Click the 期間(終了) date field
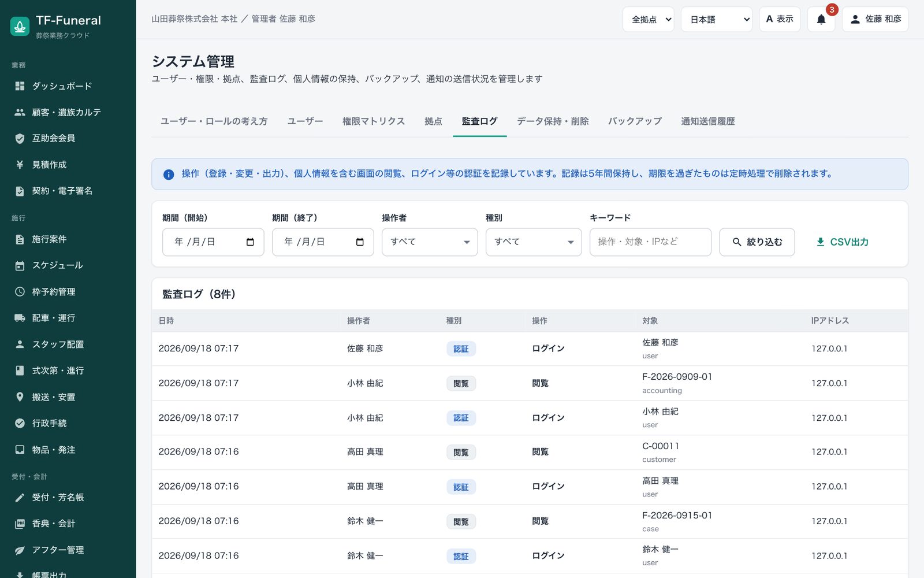 coord(323,242)
